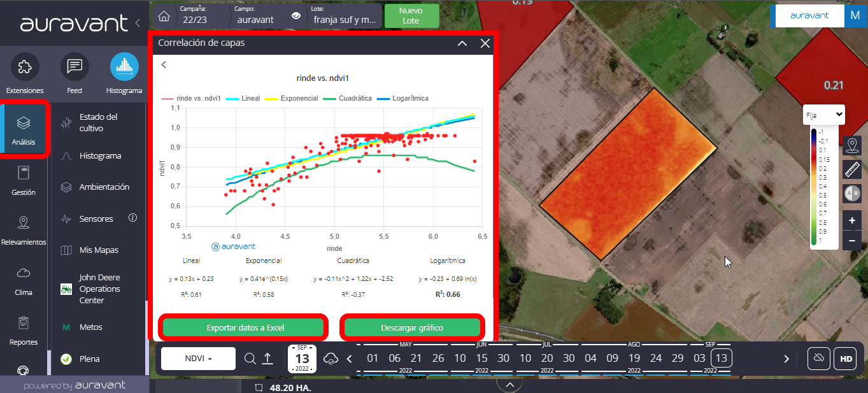Open Sensores from the analysis menu

pos(96,219)
